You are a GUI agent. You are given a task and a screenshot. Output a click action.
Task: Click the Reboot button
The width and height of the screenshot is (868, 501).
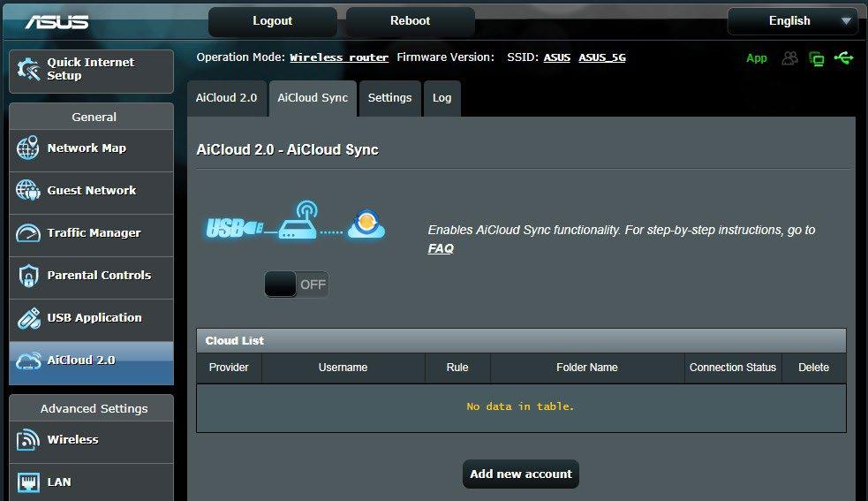411,21
